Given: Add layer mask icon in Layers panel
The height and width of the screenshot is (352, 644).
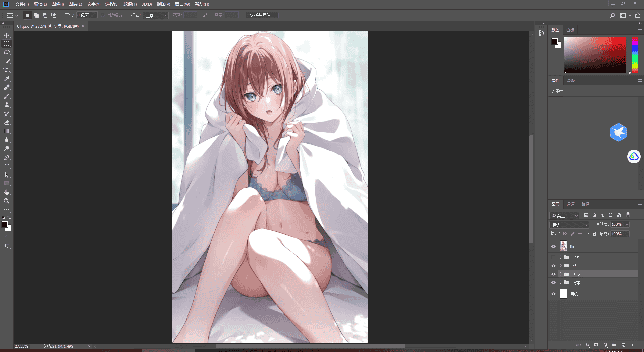Looking at the screenshot, I should pos(596,345).
